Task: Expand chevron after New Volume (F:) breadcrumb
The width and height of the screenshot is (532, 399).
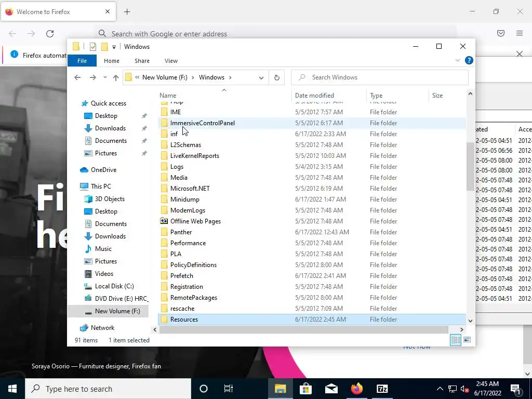Action: pyautogui.click(x=193, y=77)
